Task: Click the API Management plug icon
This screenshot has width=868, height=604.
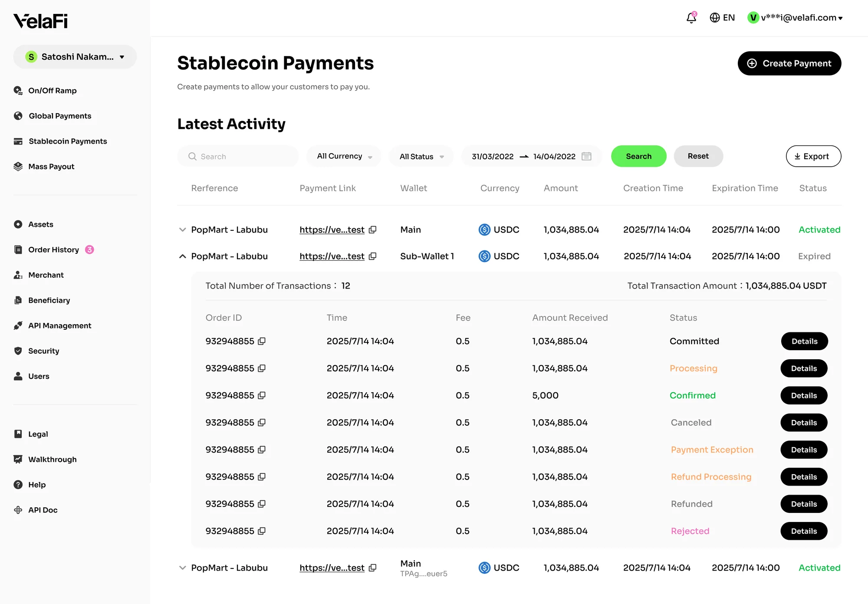Action: (x=18, y=325)
